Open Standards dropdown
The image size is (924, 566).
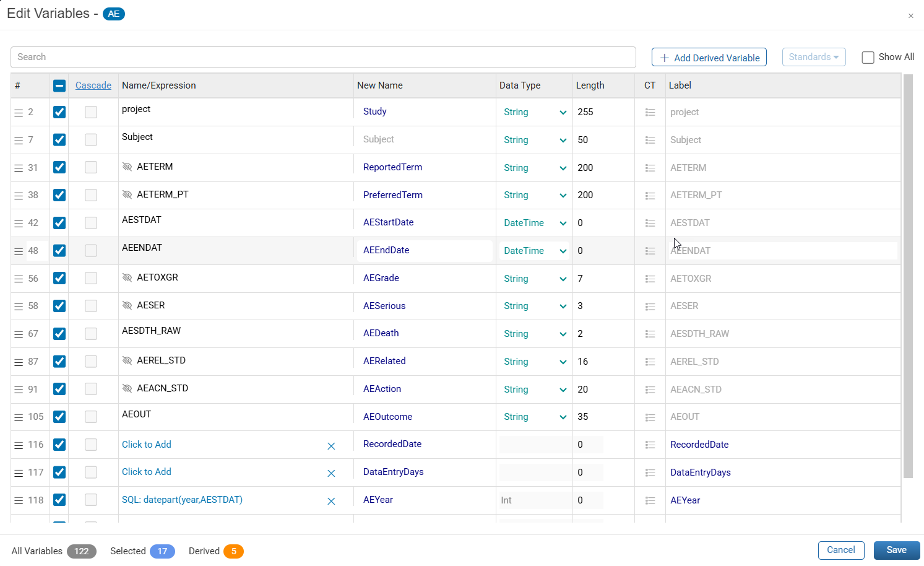point(814,57)
